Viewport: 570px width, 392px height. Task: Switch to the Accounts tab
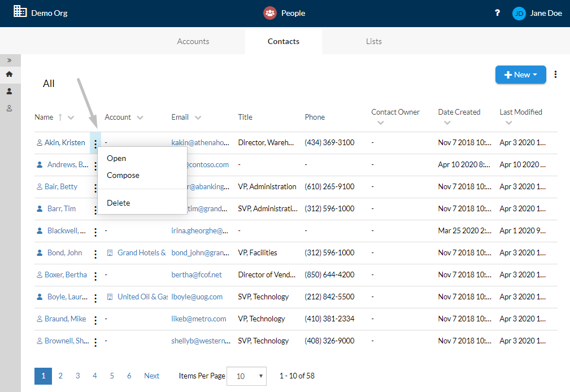[x=193, y=41]
